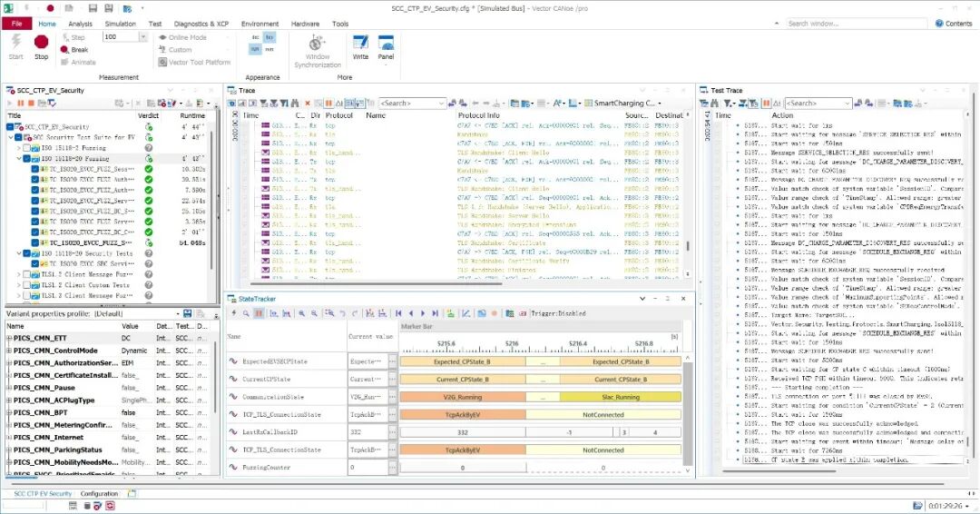Open the Write window from the ribbon
The image size is (980, 514).
pos(360,47)
